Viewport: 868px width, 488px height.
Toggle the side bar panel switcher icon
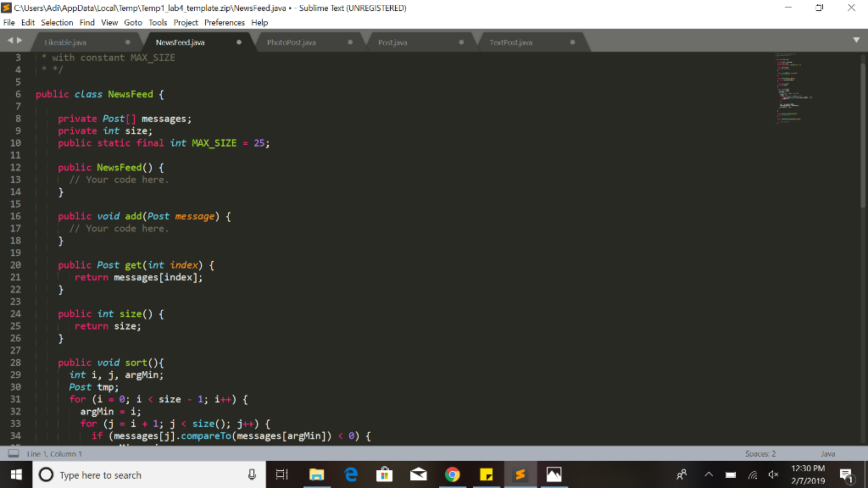14,454
